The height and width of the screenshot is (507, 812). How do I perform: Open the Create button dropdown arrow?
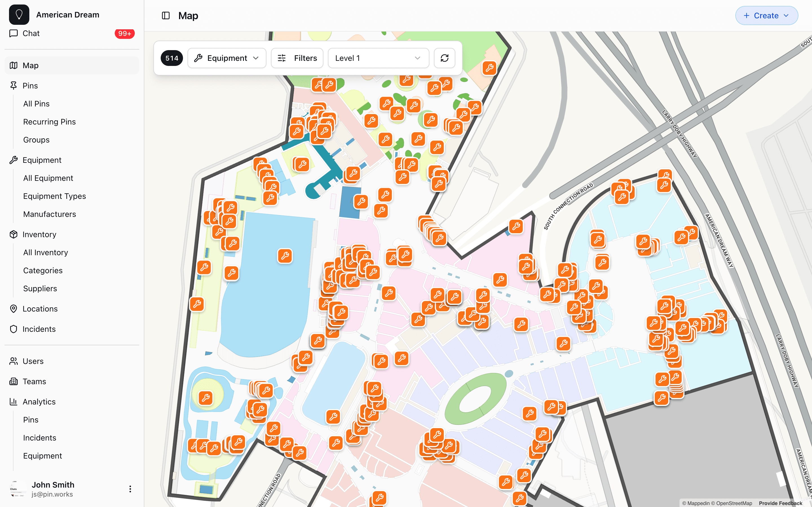click(x=787, y=15)
